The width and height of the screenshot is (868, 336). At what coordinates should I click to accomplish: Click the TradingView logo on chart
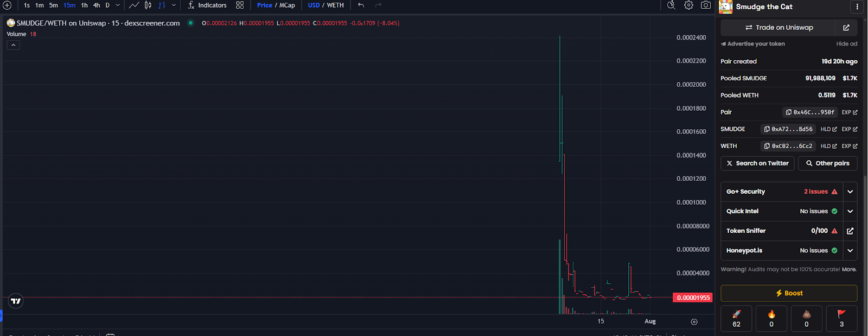(x=16, y=301)
